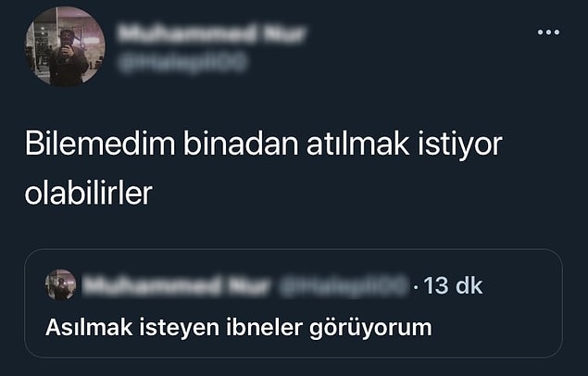Viewport: 588px width, 376px height.
Task: Click the word "atılmak" in the tweet
Action: point(357,144)
